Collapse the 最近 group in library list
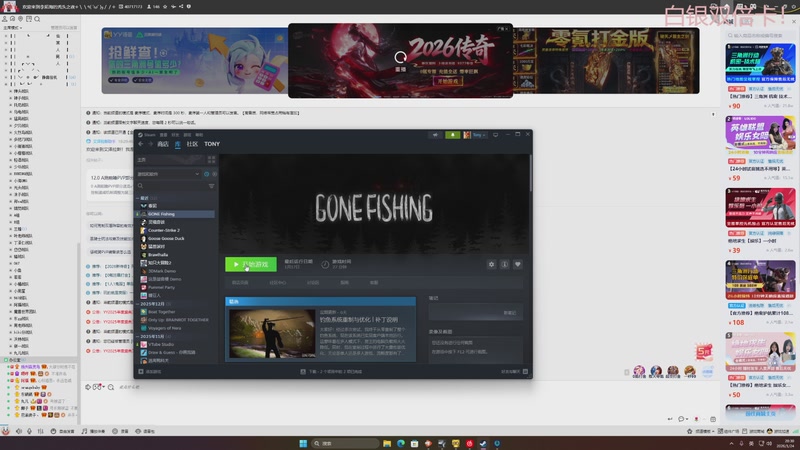Image resolution: width=800 pixels, height=450 pixels. (x=137, y=198)
